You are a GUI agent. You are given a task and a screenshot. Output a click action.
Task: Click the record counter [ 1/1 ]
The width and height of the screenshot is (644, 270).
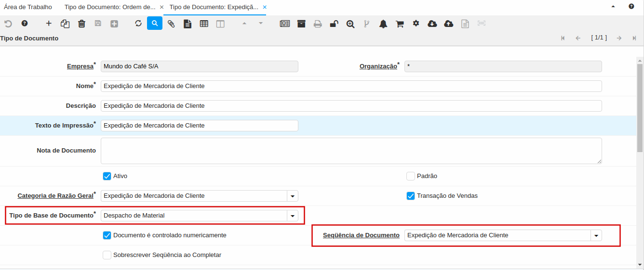599,38
